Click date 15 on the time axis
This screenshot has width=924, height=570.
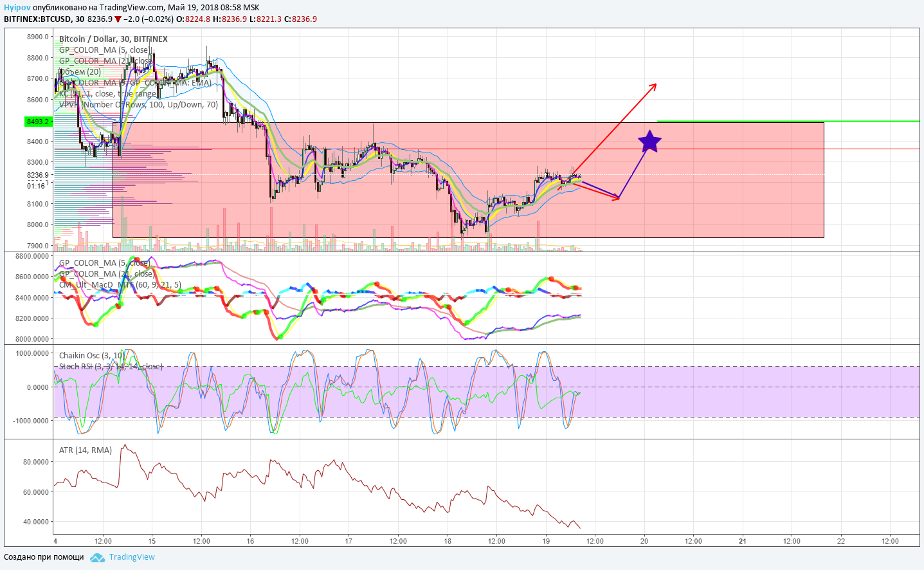click(x=152, y=541)
